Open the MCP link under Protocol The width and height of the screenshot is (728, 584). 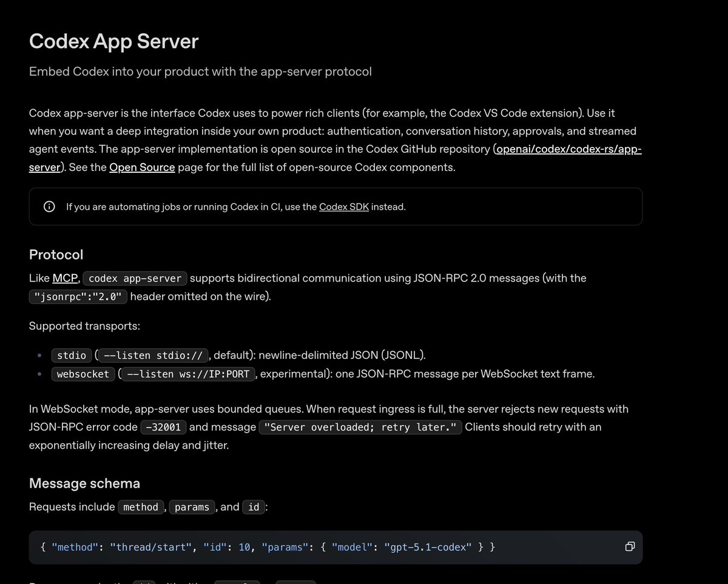click(x=65, y=278)
